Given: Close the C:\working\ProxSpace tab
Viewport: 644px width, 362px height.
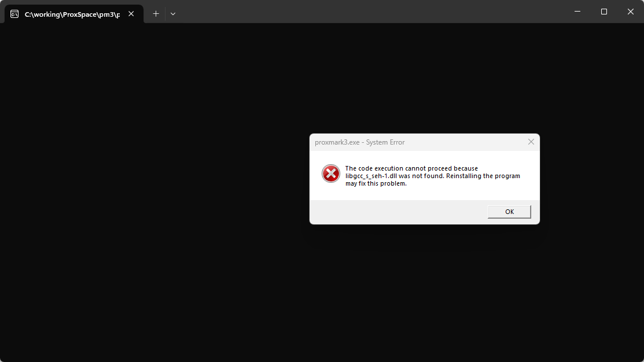Looking at the screenshot, I should tap(131, 14).
